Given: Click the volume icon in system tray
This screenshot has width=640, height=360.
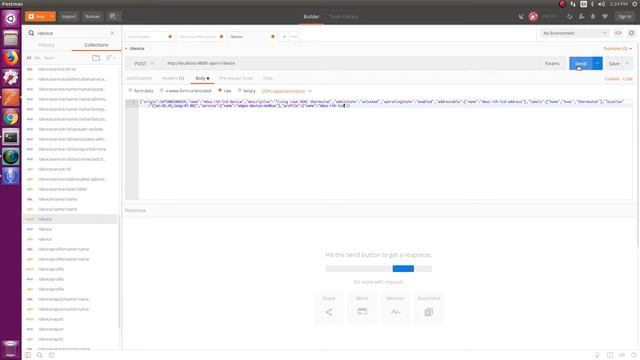Looking at the screenshot, I should 601,4.
